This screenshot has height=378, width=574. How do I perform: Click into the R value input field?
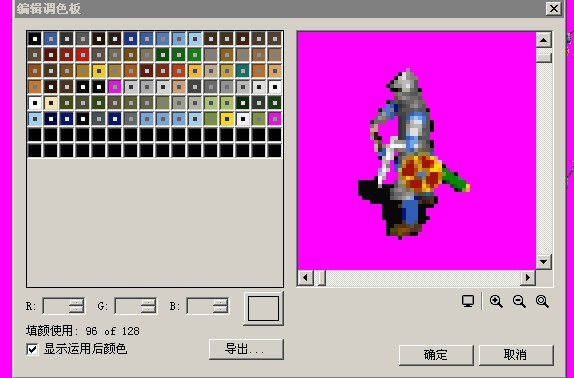56,306
